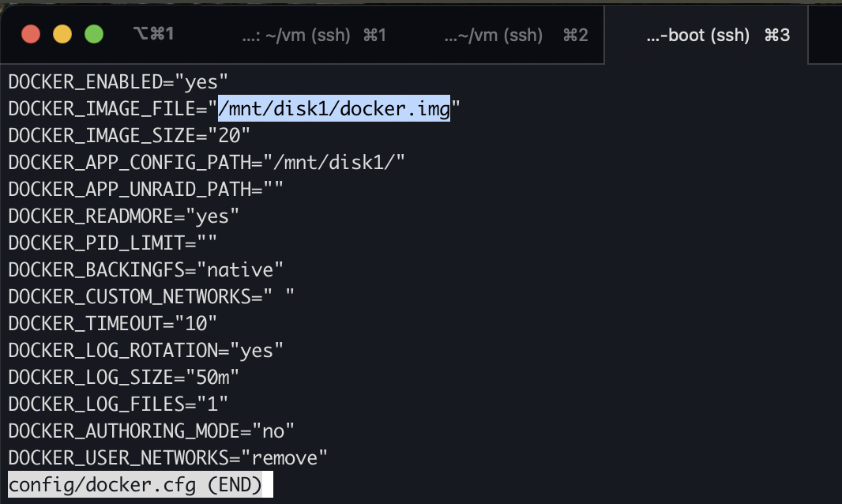The height and width of the screenshot is (504, 842).
Task: Click the yellow minimize window button
Action: point(62,35)
